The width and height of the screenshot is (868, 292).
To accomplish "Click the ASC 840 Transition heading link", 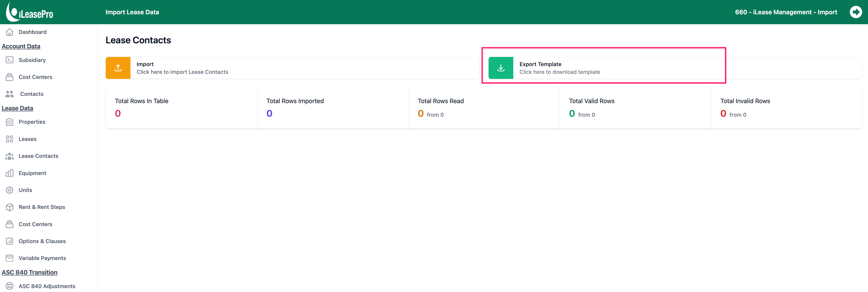I will [30, 272].
